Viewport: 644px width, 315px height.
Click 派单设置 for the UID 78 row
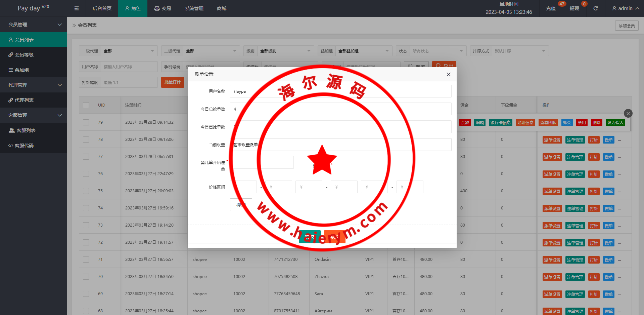click(x=552, y=140)
